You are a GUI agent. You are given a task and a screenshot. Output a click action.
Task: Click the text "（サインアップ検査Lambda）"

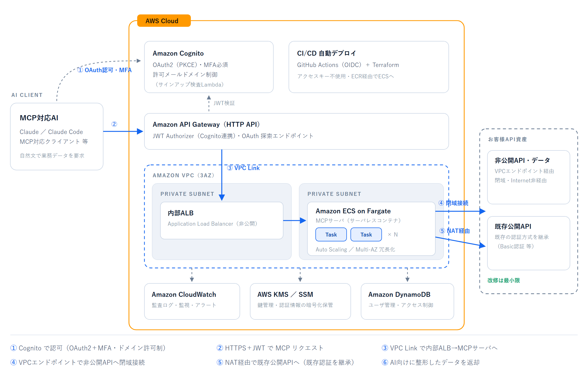[x=190, y=85]
